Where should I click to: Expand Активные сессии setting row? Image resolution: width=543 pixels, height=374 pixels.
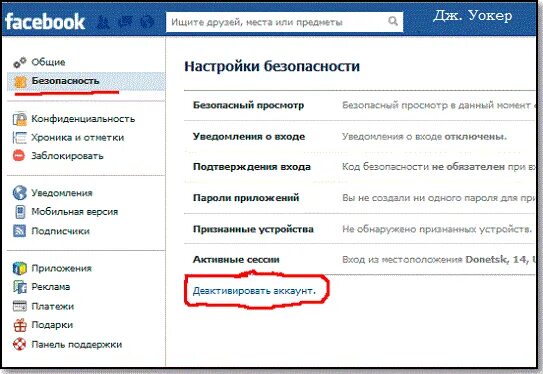click(x=360, y=259)
